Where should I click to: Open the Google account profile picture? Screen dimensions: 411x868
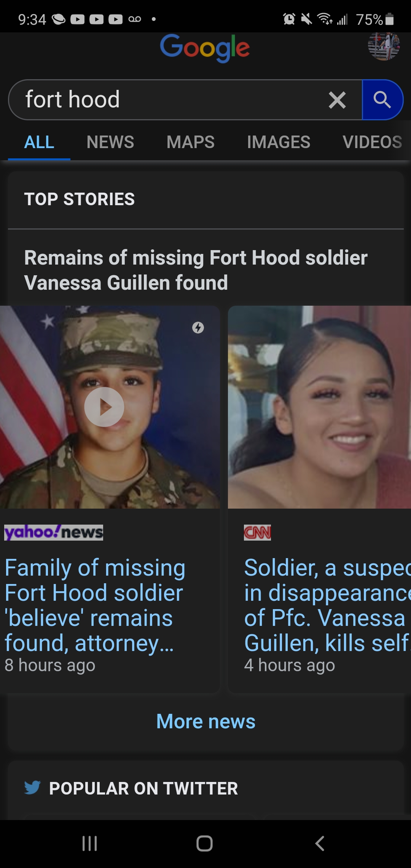point(384,46)
